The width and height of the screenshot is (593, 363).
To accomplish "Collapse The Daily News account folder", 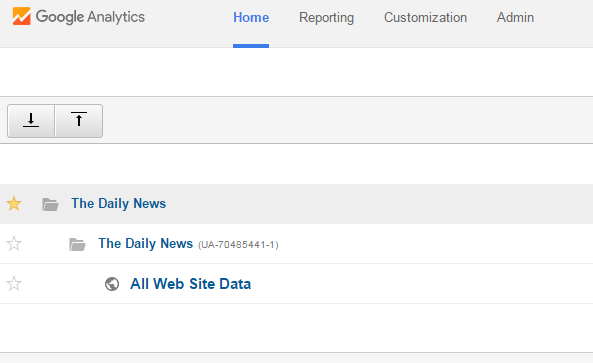I will coord(50,204).
